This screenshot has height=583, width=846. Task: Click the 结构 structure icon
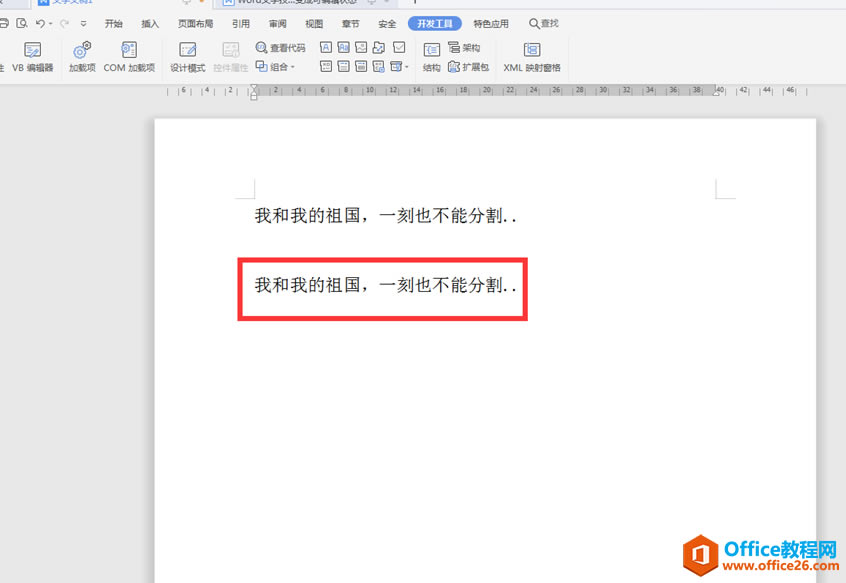pyautogui.click(x=431, y=56)
